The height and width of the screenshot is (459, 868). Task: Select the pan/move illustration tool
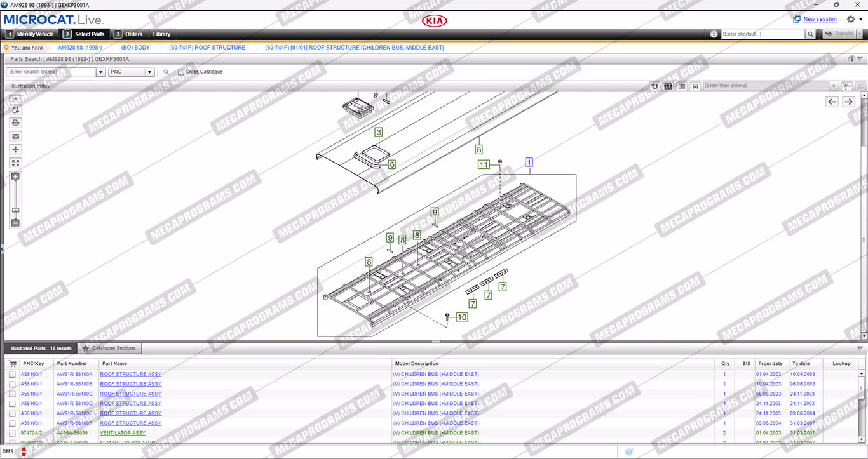coord(16,149)
